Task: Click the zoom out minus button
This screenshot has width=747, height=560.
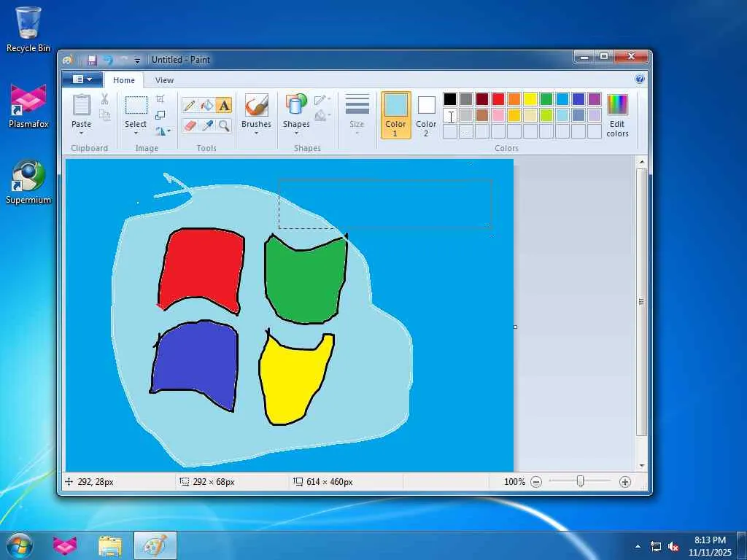Action: tap(536, 482)
